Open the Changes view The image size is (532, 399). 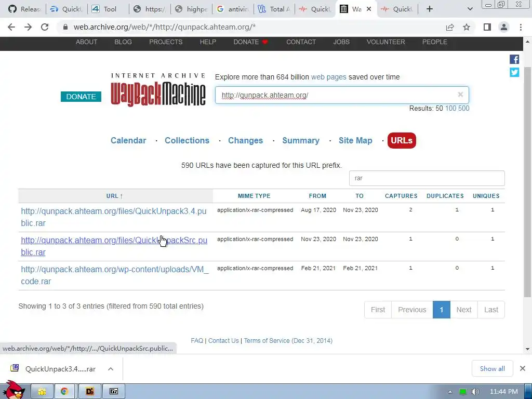(245, 140)
